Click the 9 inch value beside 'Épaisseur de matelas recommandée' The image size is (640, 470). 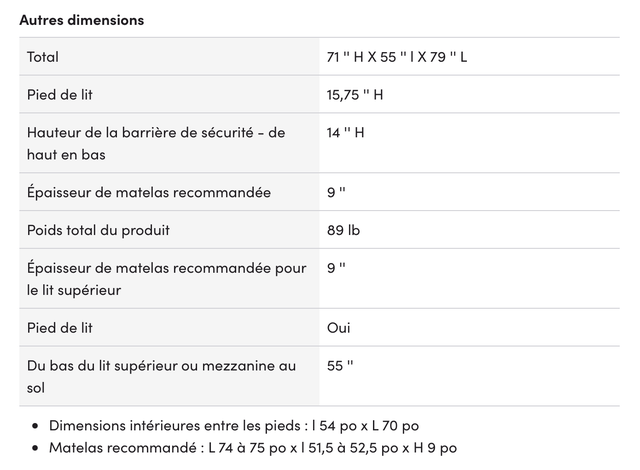point(336,192)
